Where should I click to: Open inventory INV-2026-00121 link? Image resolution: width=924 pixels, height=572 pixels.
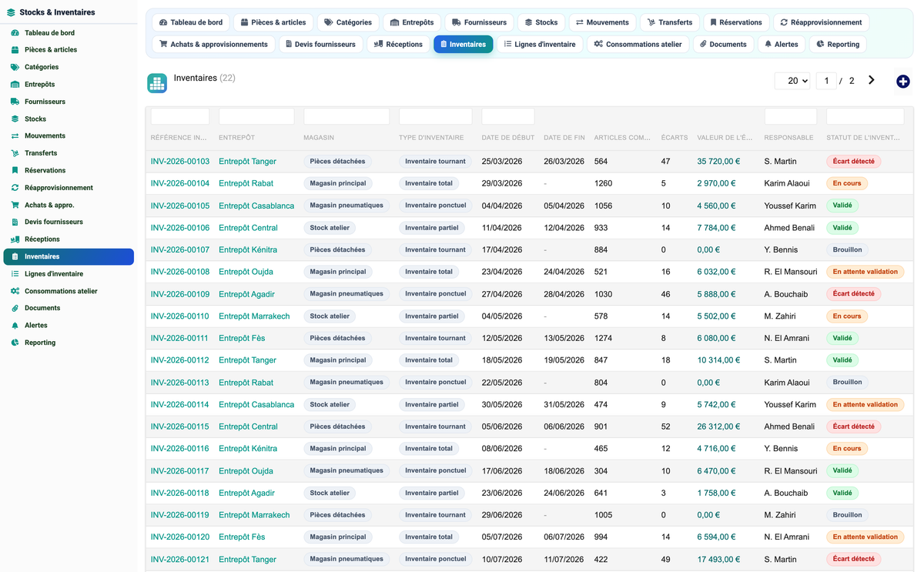(180, 560)
